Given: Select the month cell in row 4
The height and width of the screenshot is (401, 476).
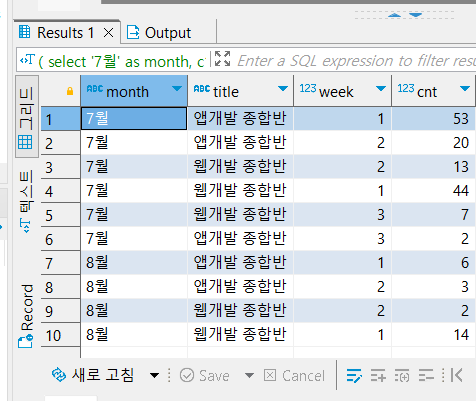Looking at the screenshot, I should pyautogui.click(x=134, y=190).
